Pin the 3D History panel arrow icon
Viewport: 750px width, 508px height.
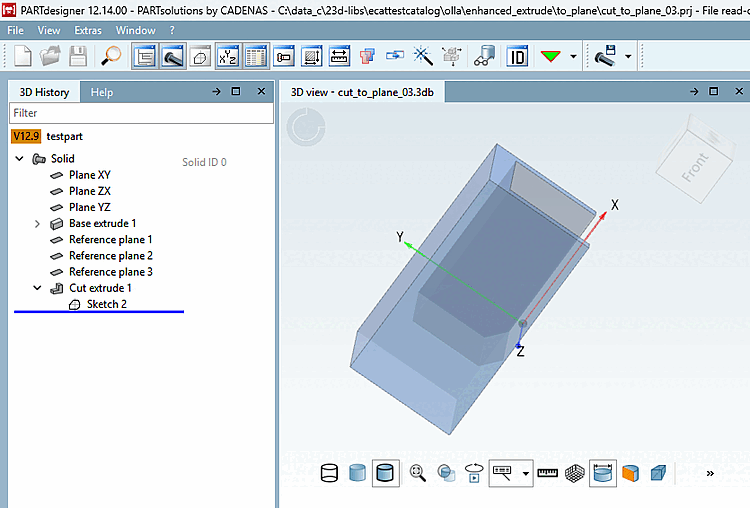(216, 91)
